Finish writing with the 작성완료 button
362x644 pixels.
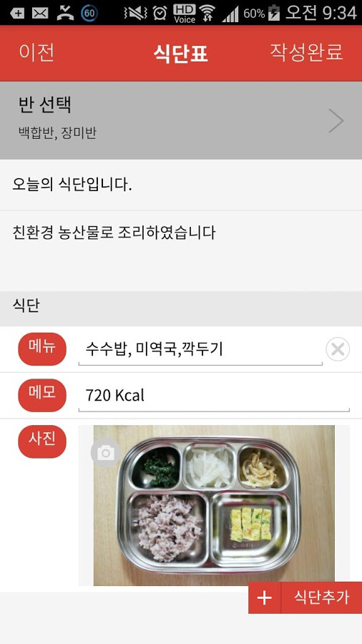[x=306, y=52]
